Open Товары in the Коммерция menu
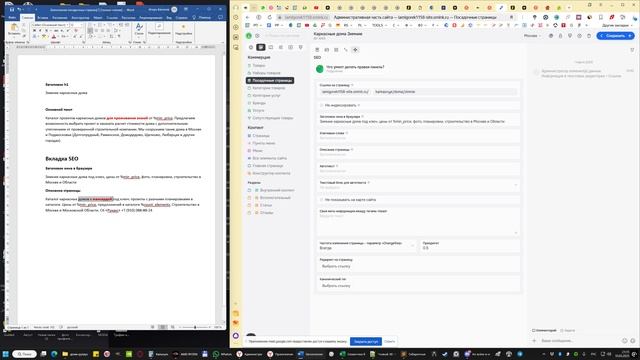 click(x=259, y=65)
